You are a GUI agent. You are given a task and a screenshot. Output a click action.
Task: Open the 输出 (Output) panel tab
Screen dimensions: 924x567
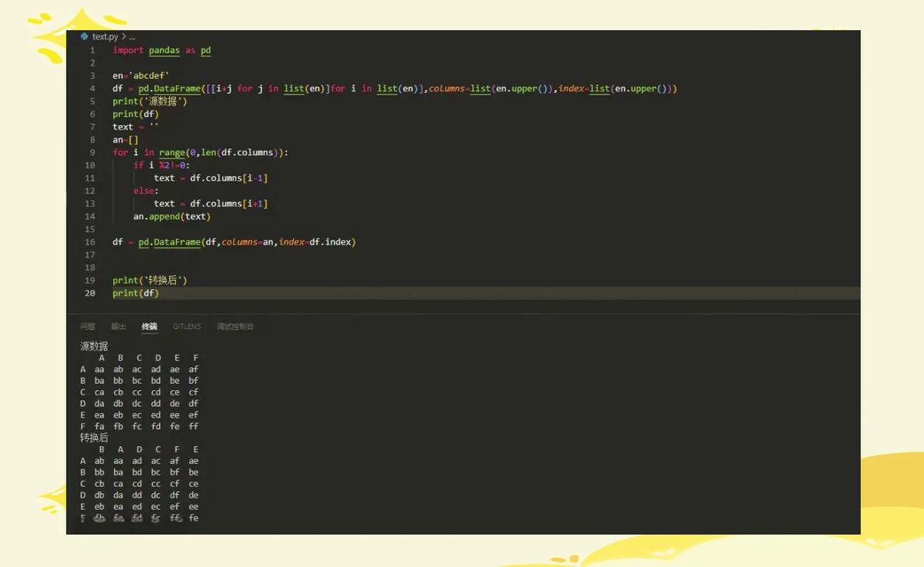pos(118,326)
